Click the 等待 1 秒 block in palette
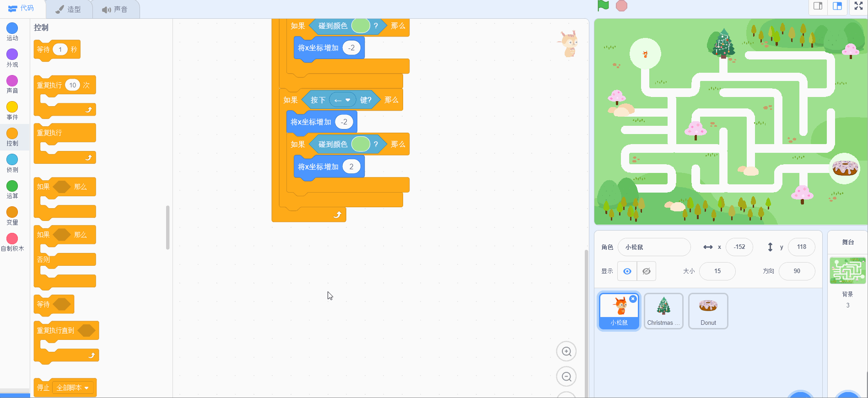The height and width of the screenshot is (398, 868). pos(57,49)
